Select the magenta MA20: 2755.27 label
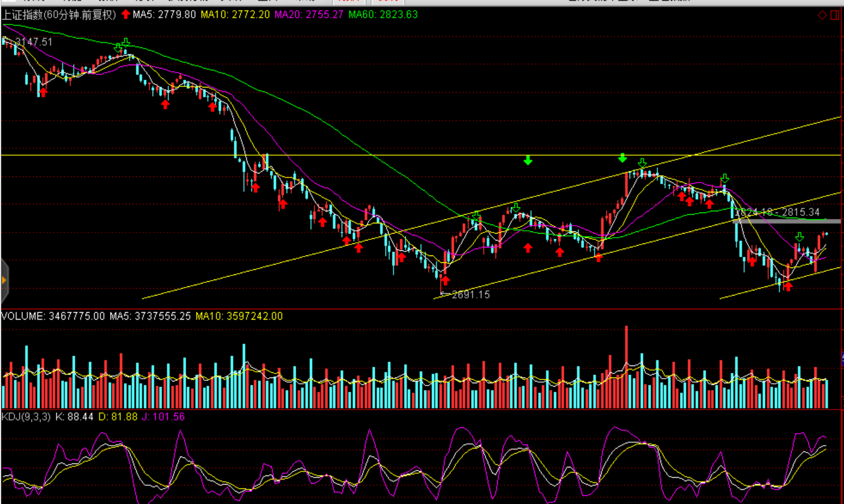Screen dimensions: 844x504 point(309,15)
